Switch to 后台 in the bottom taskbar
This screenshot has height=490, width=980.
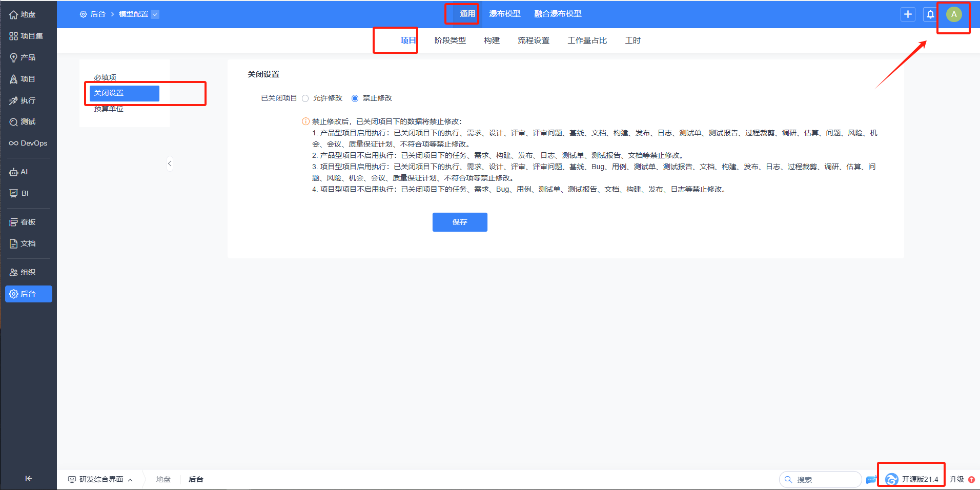click(196, 480)
